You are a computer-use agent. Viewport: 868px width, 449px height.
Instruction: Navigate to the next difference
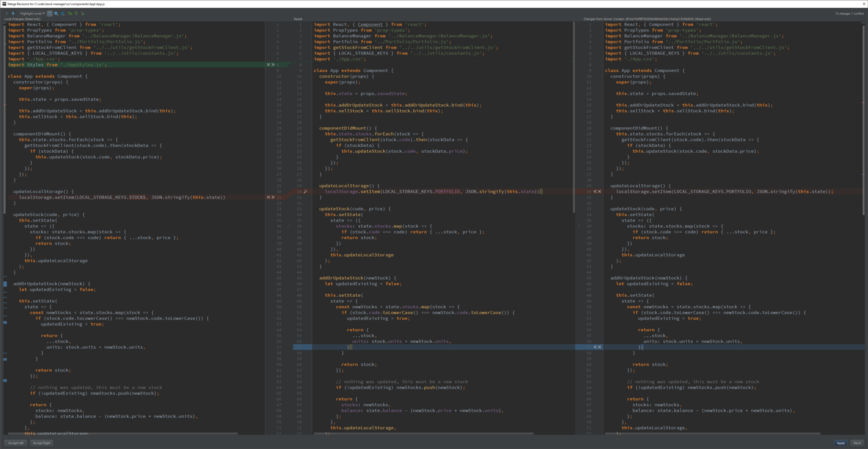(x=13, y=13)
